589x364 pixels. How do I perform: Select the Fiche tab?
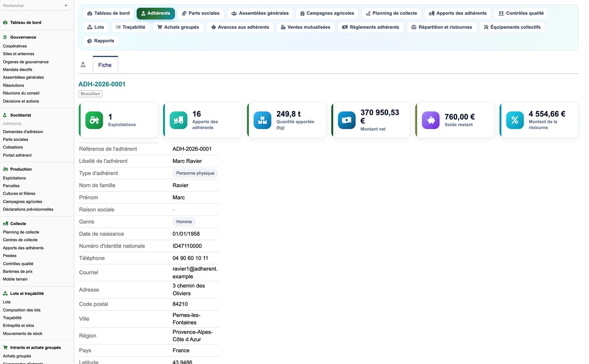[x=105, y=65]
